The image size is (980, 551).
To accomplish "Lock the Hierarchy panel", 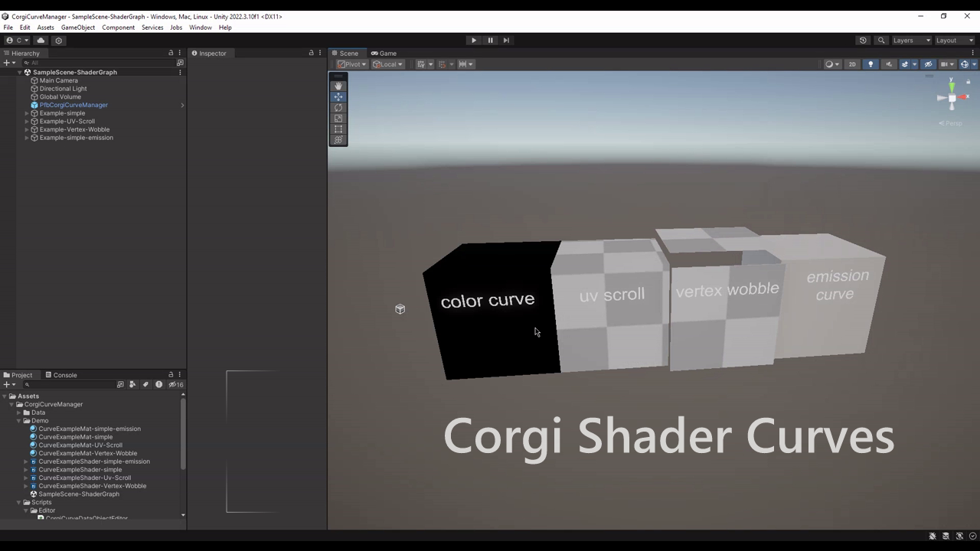I will pos(171,53).
